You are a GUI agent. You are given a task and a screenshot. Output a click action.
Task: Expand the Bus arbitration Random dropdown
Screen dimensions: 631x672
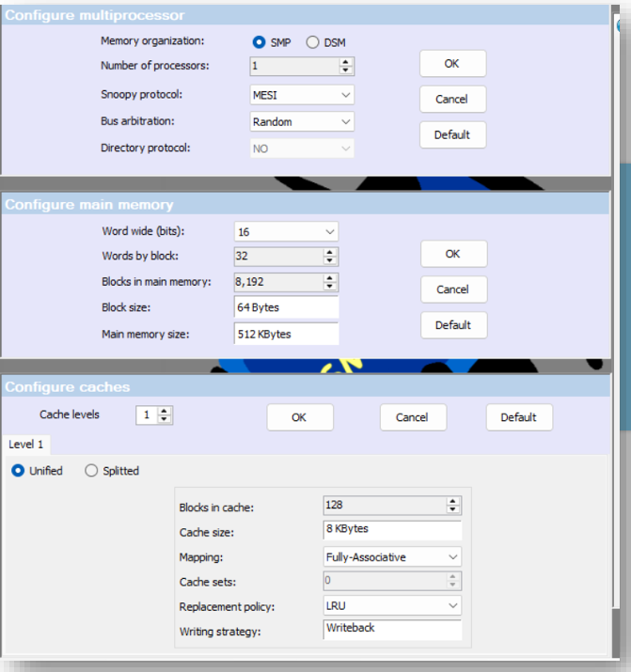[x=302, y=122]
